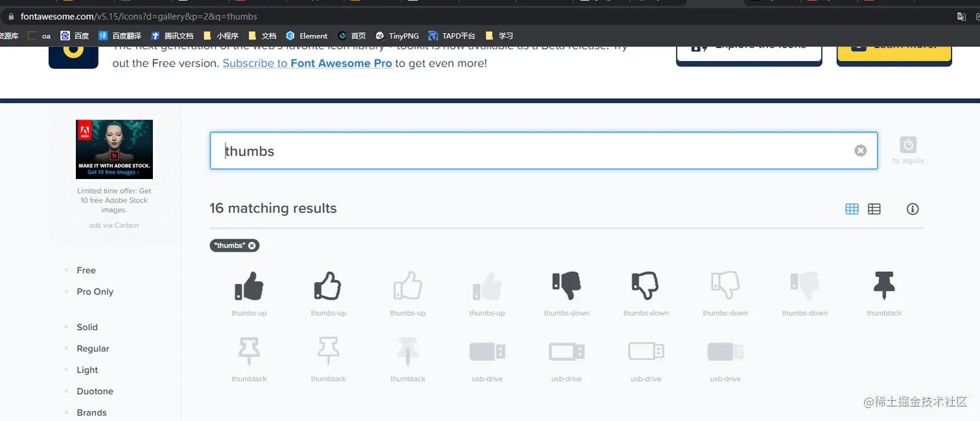Select the solid thumbs-up icon

(x=249, y=286)
